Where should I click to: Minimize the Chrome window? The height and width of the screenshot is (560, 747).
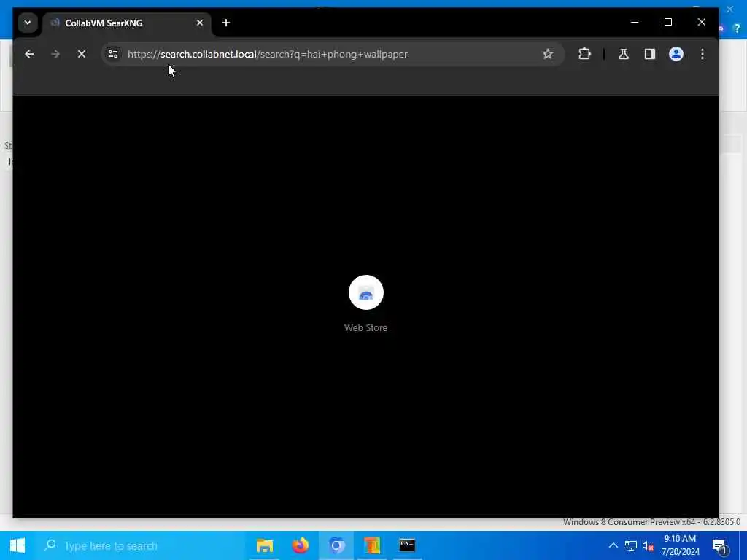(x=635, y=22)
